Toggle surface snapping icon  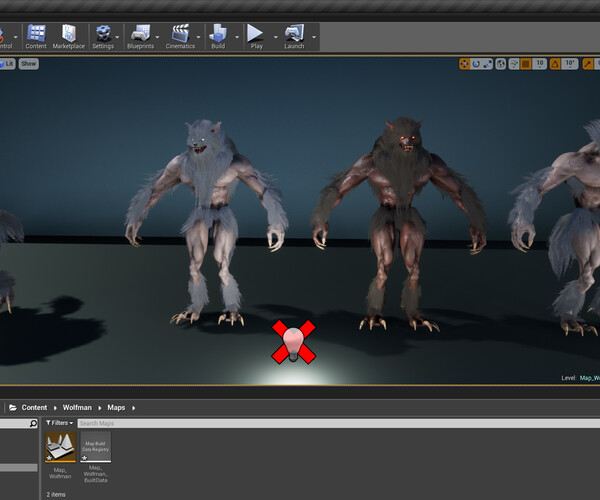pos(514,64)
